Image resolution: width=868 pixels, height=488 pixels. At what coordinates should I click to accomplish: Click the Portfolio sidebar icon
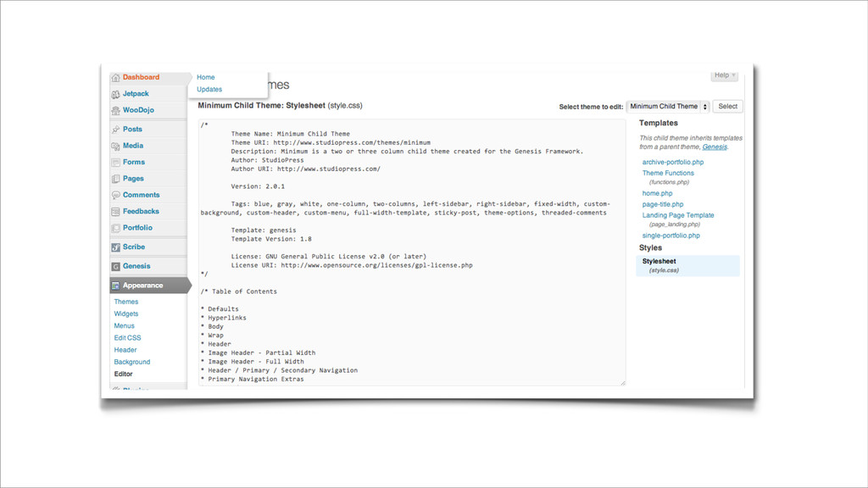point(115,228)
